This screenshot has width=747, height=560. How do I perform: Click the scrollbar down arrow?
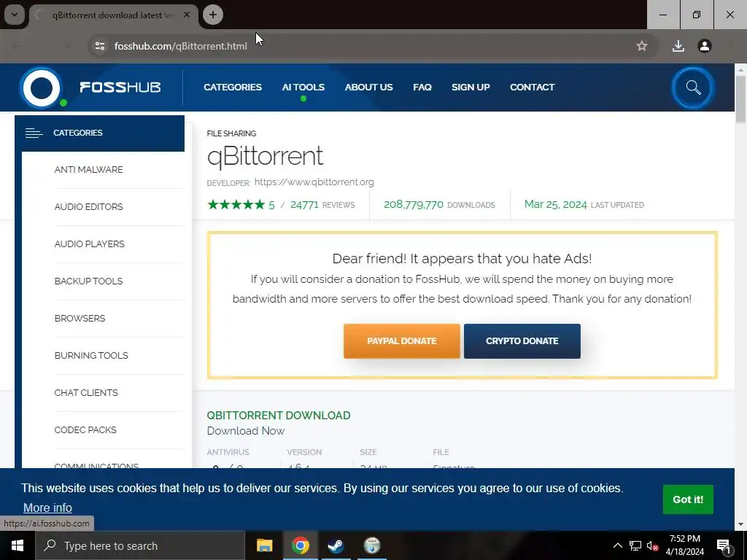coord(741,525)
